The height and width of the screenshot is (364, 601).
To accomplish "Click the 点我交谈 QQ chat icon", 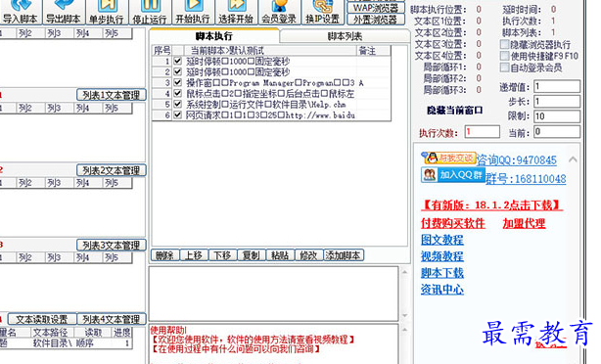I will (x=449, y=158).
